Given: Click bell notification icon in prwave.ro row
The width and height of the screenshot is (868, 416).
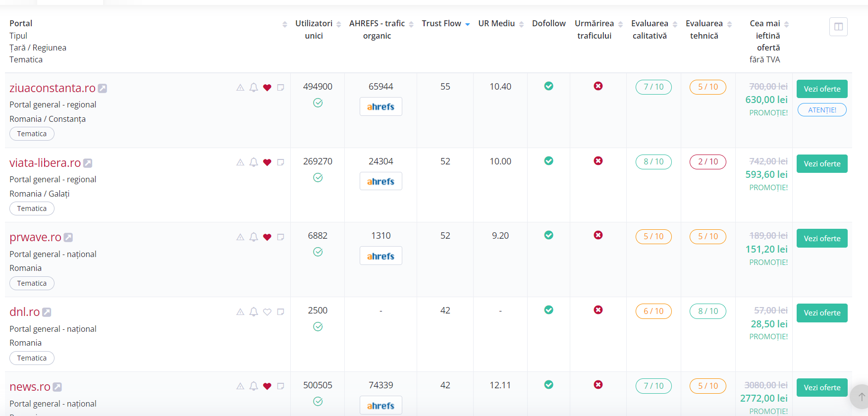Looking at the screenshot, I should 254,237.
